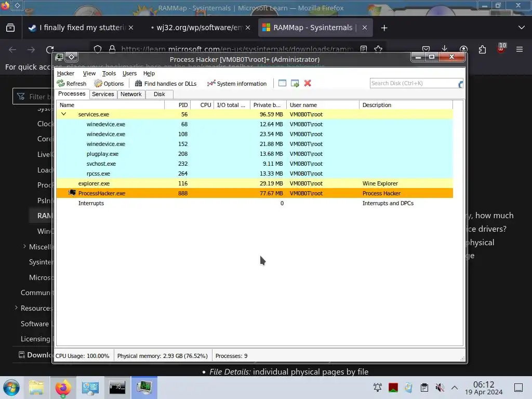
Task: Select the Processes tab
Action: (x=72, y=94)
